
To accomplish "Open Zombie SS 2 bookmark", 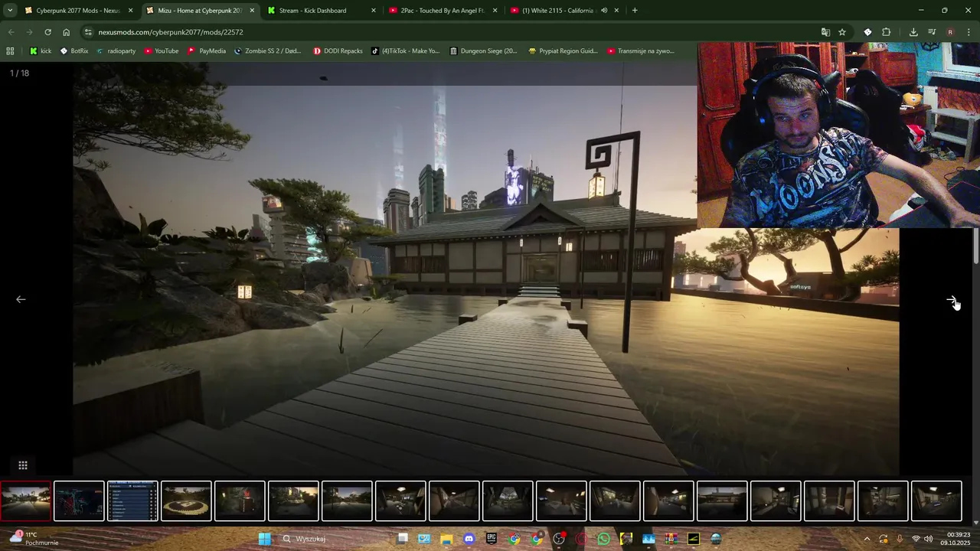I will point(267,51).
